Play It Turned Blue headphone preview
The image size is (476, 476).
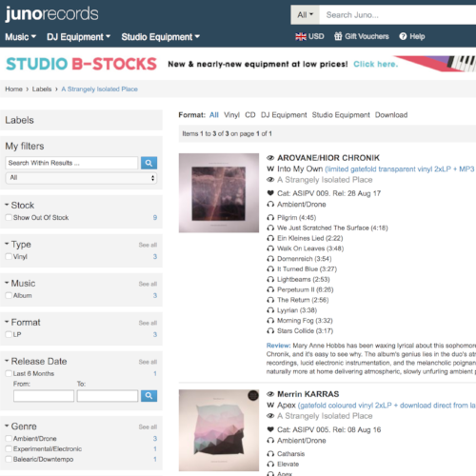tap(270, 269)
